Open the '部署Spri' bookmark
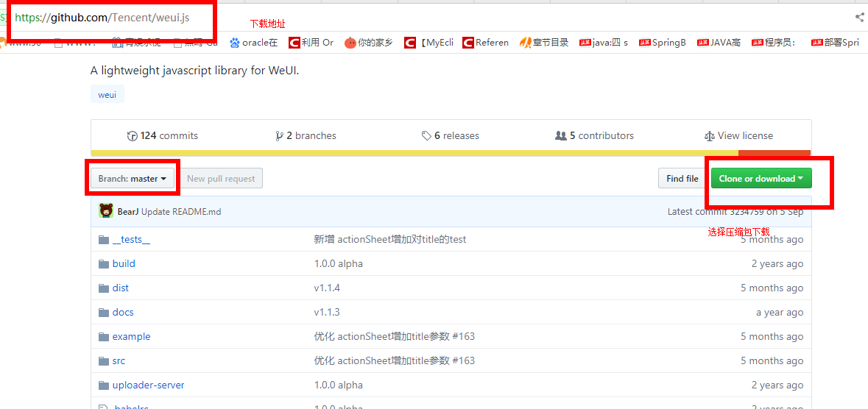The width and height of the screenshot is (868, 409). (836, 42)
